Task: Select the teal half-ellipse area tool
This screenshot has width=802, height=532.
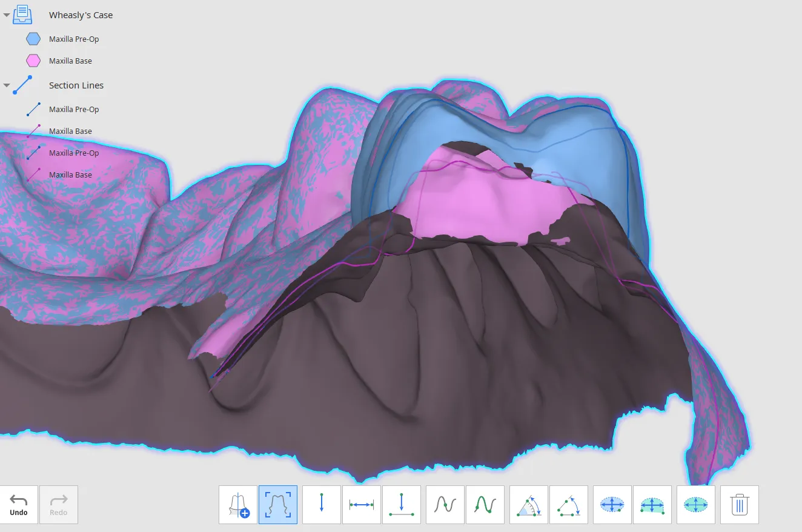Action: click(x=652, y=505)
